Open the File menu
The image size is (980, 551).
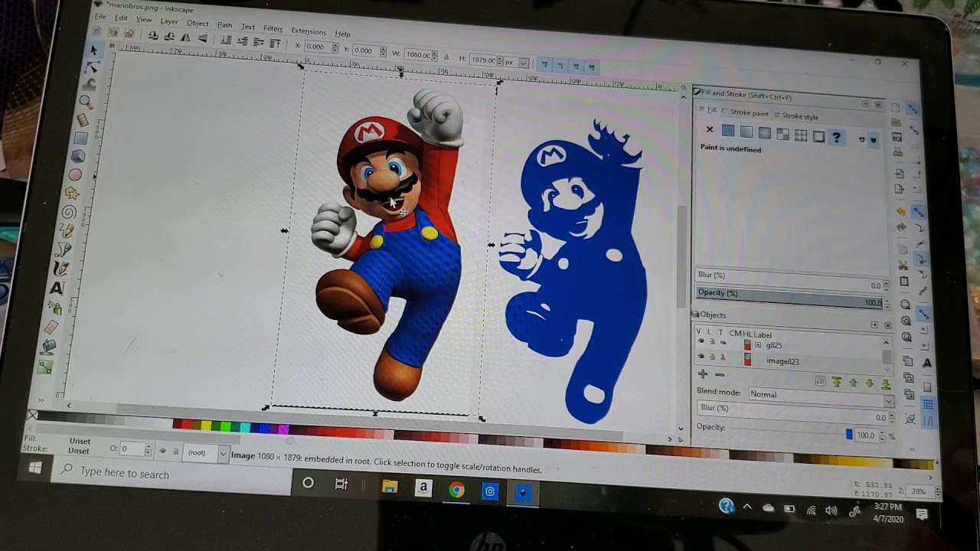pos(100,17)
